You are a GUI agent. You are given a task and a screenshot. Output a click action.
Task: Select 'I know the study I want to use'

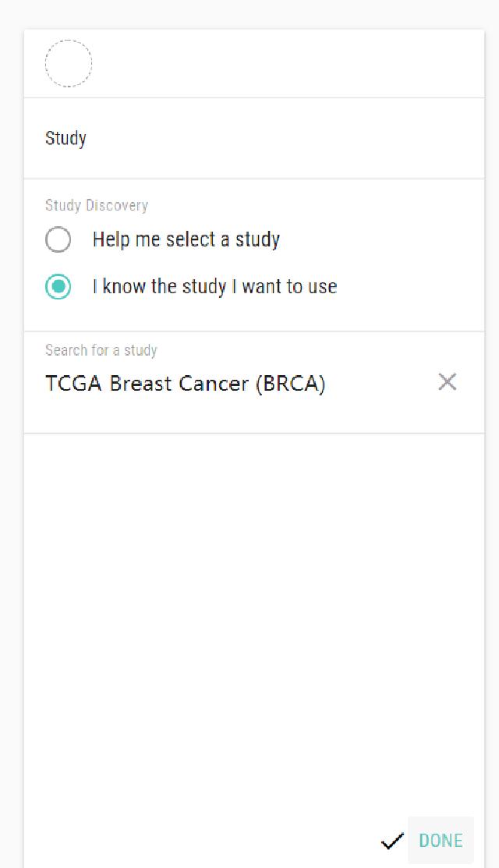point(58,286)
